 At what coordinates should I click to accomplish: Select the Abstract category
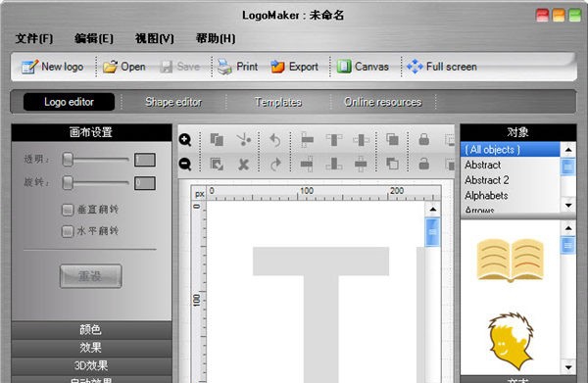tap(510, 165)
